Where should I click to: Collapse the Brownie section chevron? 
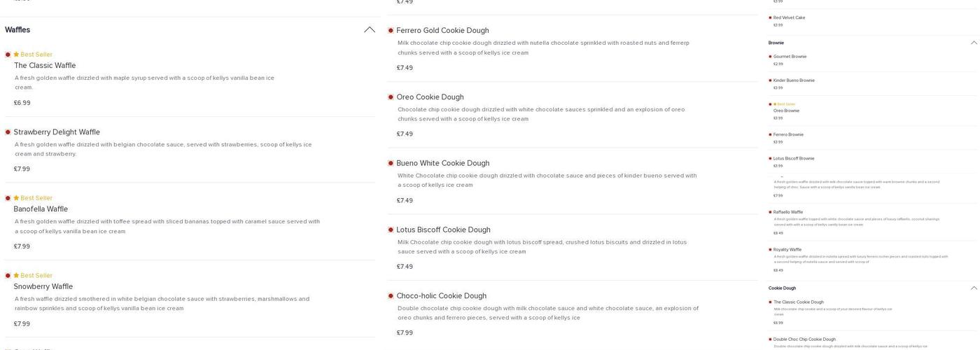pos(973,43)
